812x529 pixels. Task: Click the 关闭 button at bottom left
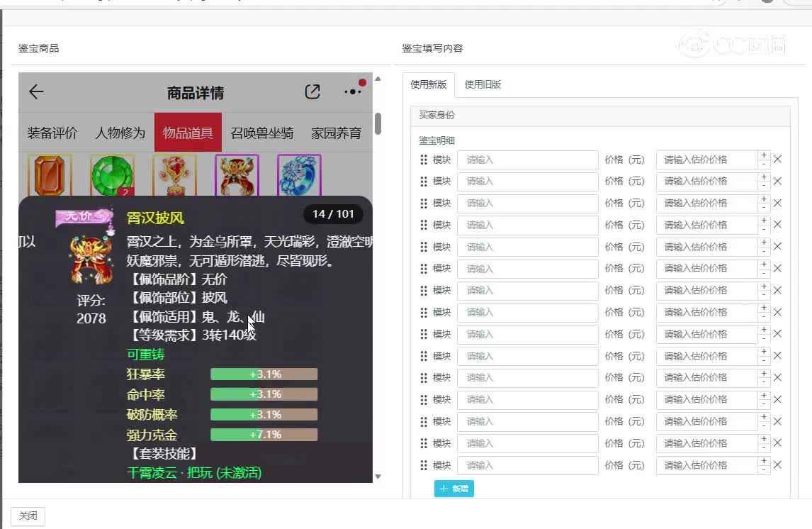tap(27, 516)
